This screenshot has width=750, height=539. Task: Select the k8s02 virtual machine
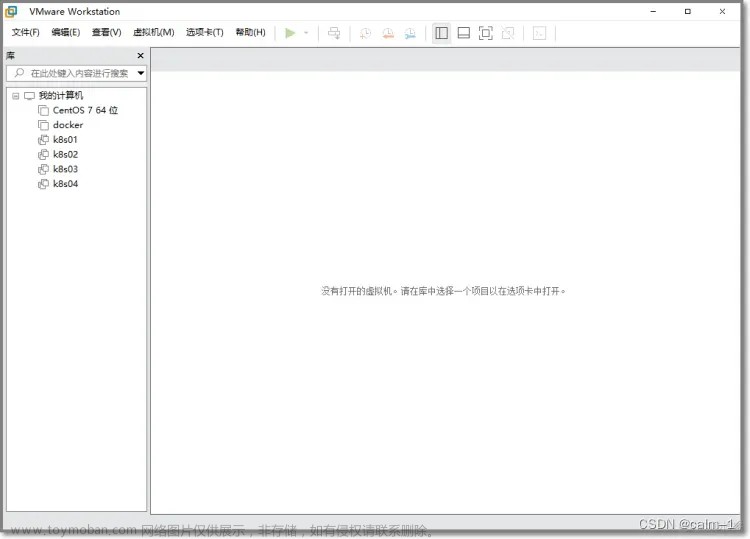point(65,154)
